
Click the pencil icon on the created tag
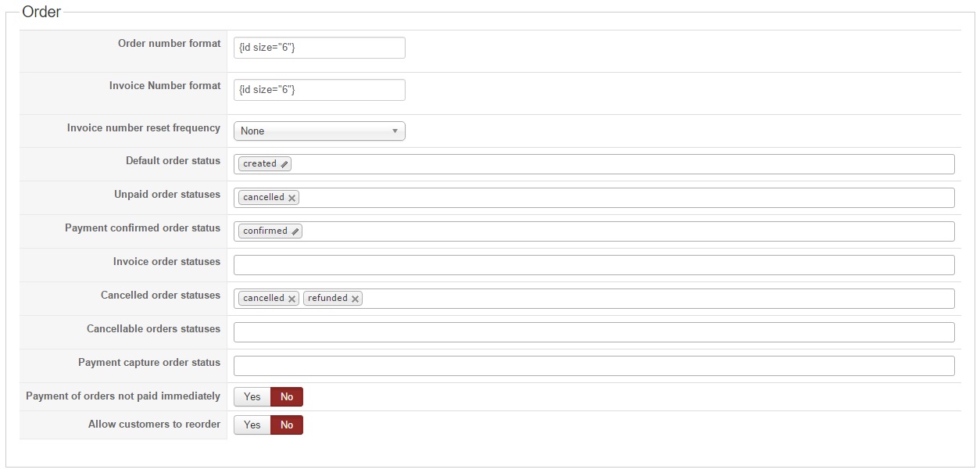284,164
